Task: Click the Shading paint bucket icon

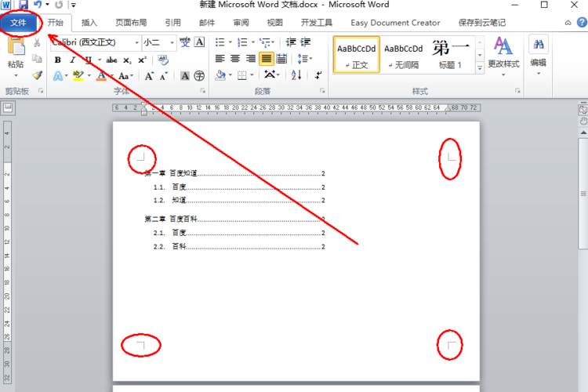Action: click(x=220, y=75)
